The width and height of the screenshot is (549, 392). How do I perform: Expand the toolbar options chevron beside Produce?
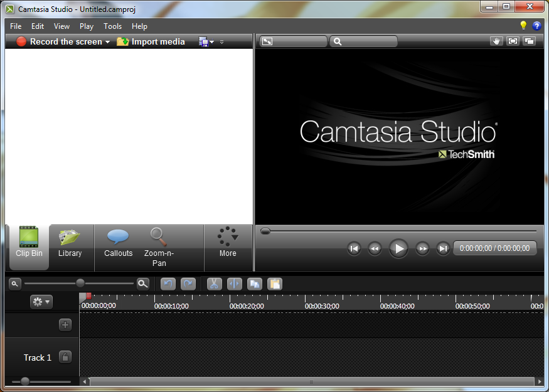[221, 42]
